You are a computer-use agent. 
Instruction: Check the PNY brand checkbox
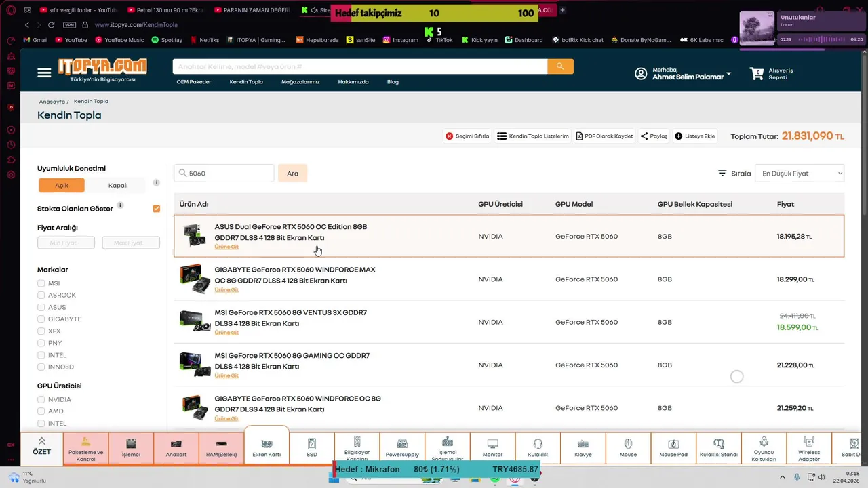pos(41,343)
